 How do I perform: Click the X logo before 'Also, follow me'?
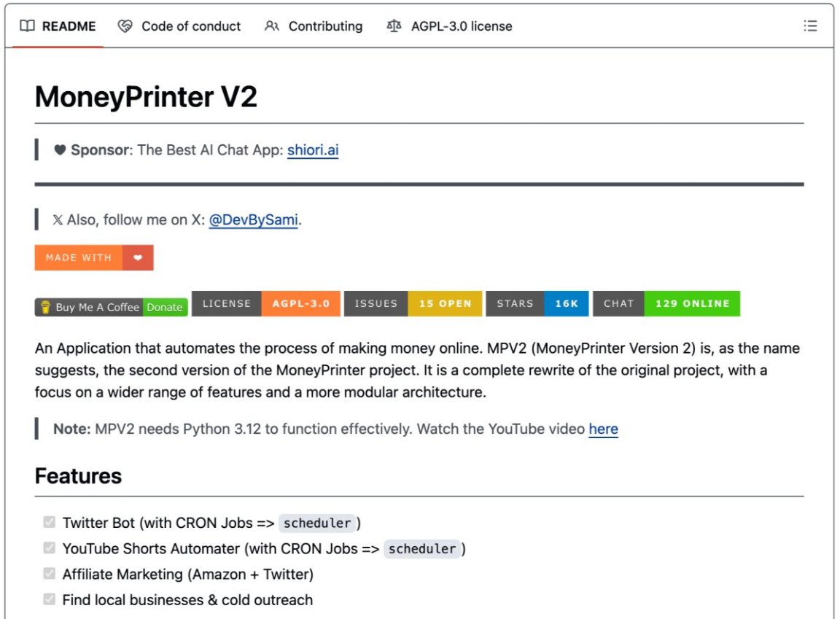pyautogui.click(x=58, y=220)
